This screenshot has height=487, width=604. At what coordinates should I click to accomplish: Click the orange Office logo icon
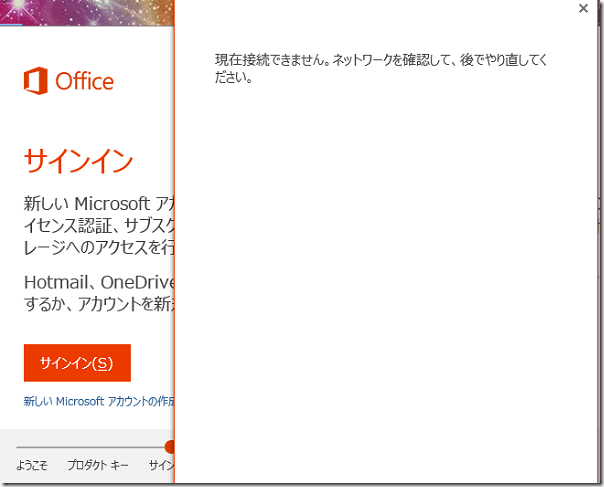point(37,81)
